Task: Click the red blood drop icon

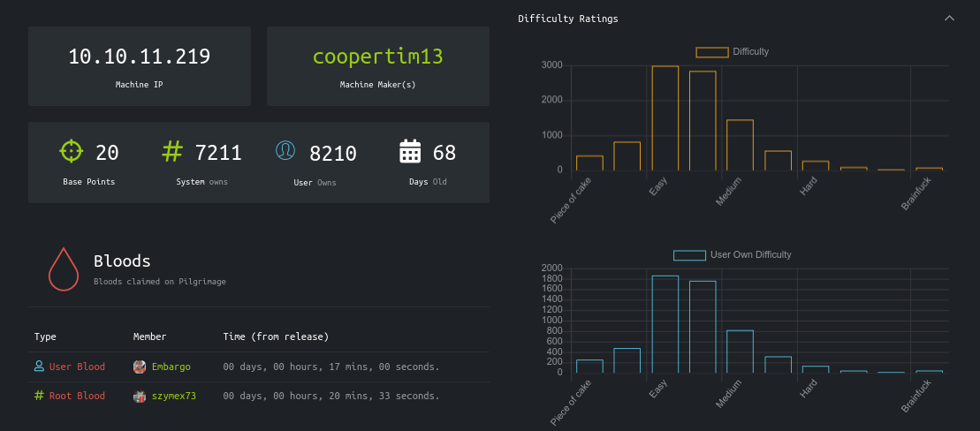Action: pos(63,268)
